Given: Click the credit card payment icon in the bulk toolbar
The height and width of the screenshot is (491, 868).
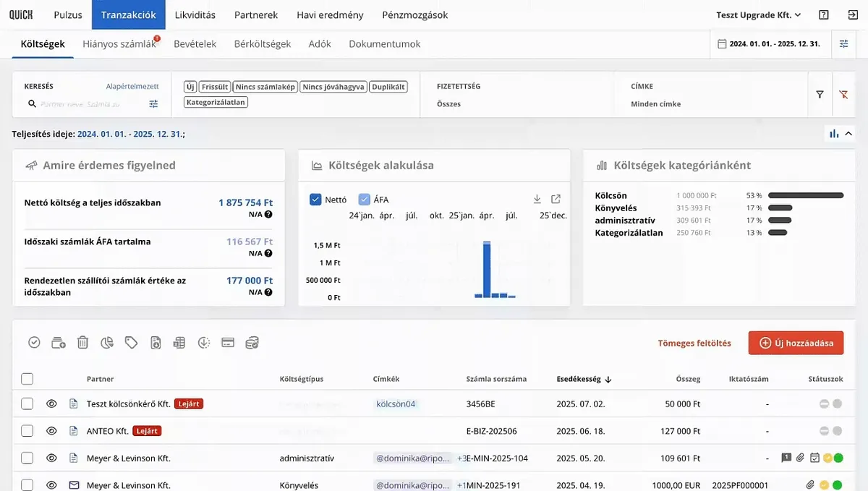Looking at the screenshot, I should point(228,343).
